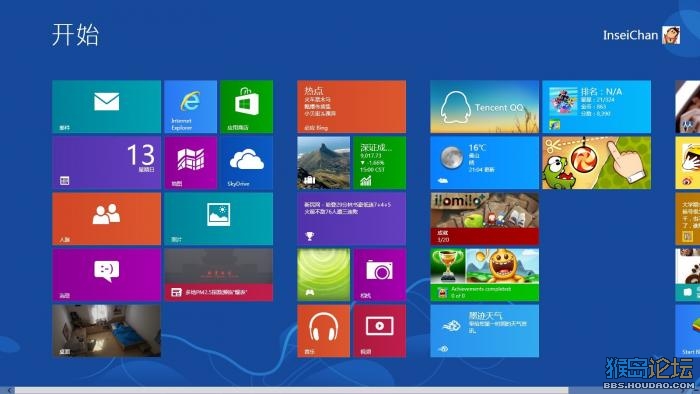Open the Photos tile
This screenshot has width=700, height=394.
(x=218, y=219)
